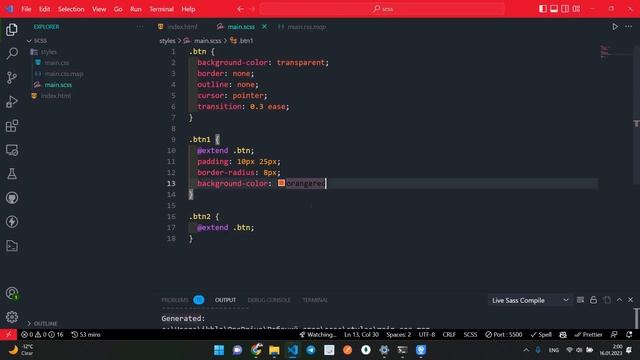Open the Source Control view
This screenshot has height=360, width=640.
[12, 78]
